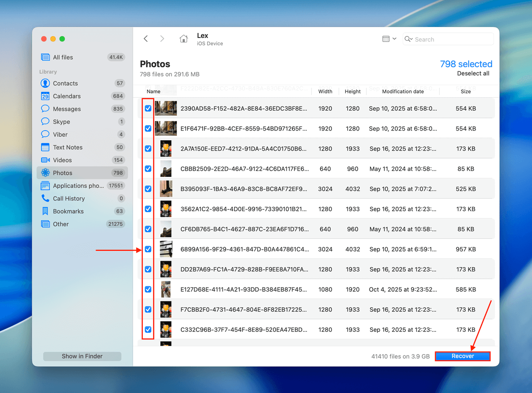Uncheck the file 2390AD58-F152 checkbox
The image size is (532, 393).
tap(148, 108)
